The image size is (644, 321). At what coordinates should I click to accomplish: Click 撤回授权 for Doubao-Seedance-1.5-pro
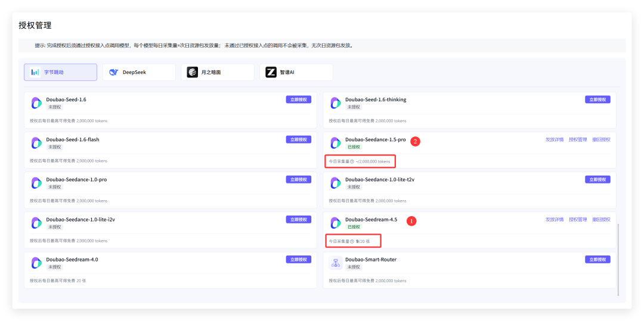(601, 139)
